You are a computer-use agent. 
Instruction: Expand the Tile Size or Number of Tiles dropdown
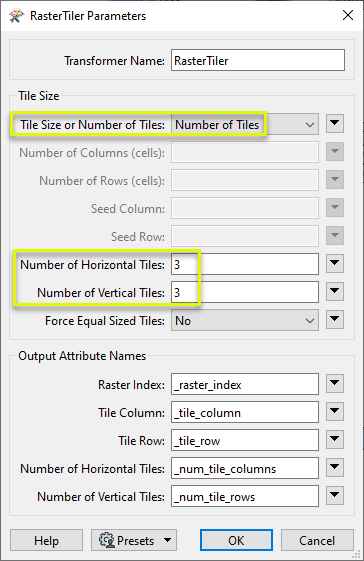(245, 125)
